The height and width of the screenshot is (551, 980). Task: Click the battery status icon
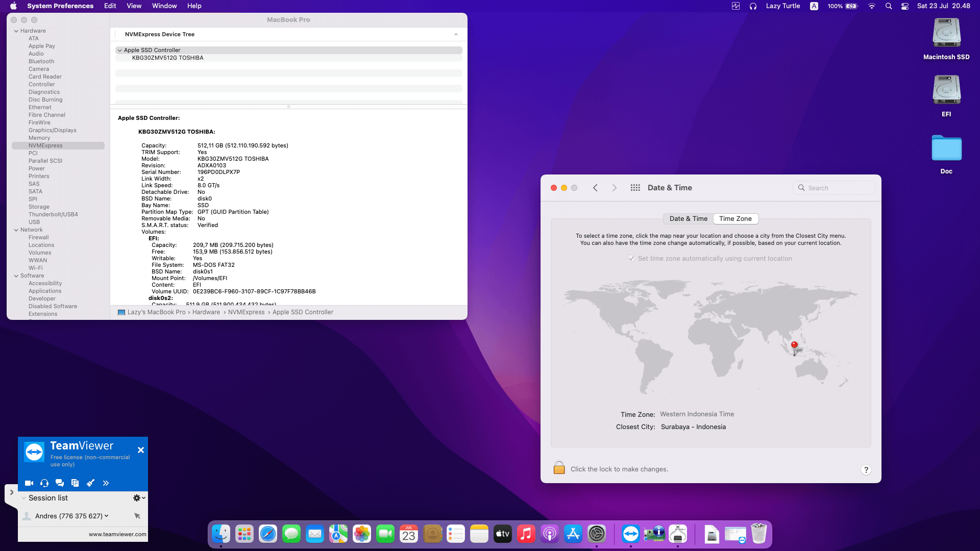click(852, 6)
